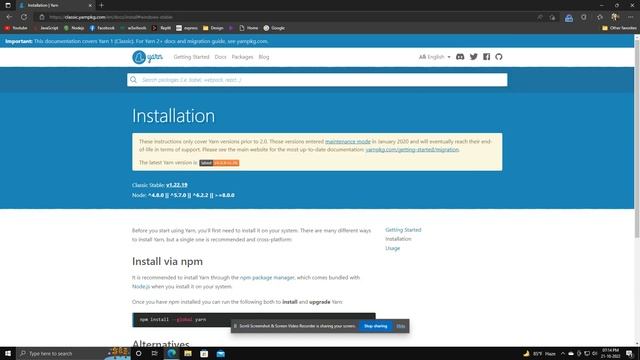Open the yarnpkg.com getting-started migration link
The image size is (640, 360).
point(412,149)
